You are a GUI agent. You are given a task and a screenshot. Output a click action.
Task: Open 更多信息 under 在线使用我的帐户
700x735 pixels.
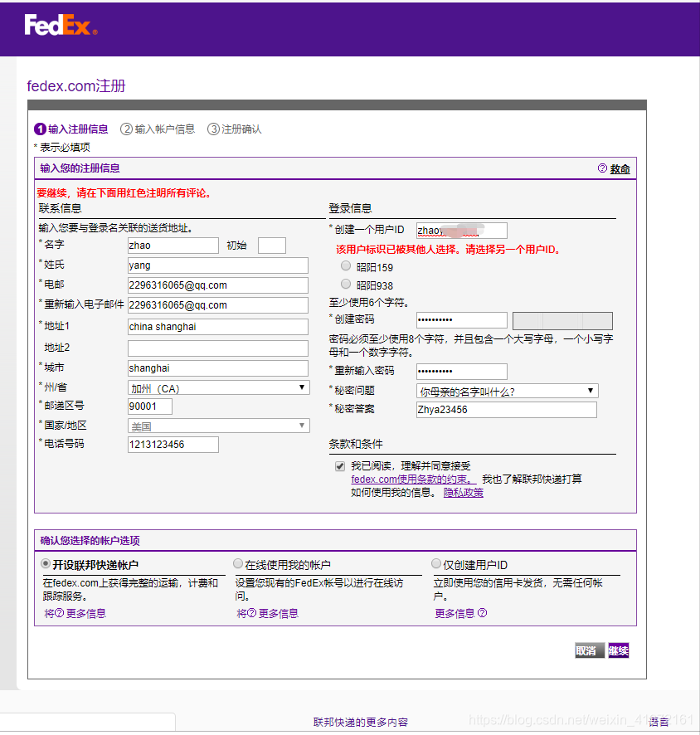279,613
